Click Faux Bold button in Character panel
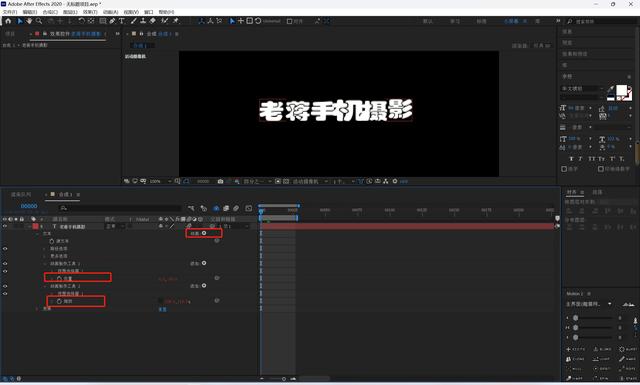Viewport: 640px width, 385px height. tap(571, 158)
